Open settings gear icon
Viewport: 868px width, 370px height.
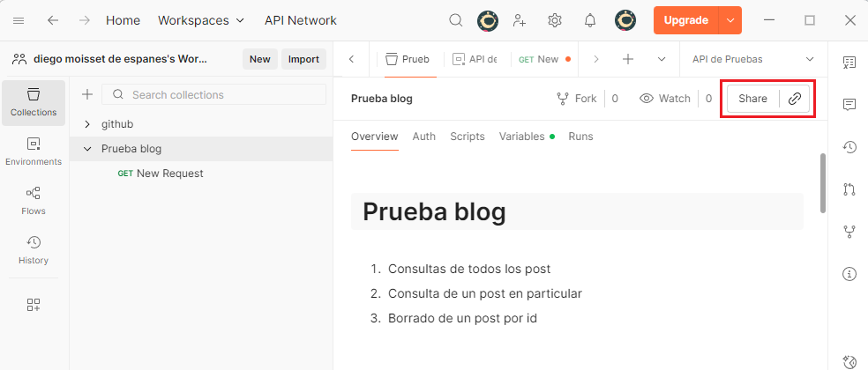click(x=555, y=20)
